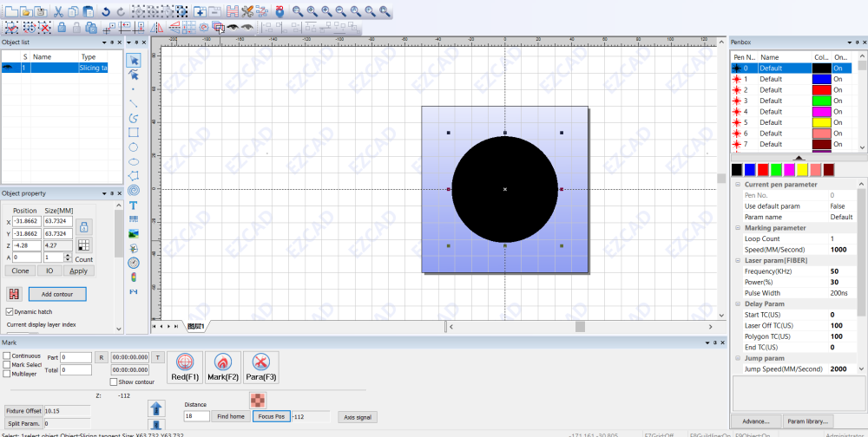Viewport: 868px width, 437px height.
Task: Select the Bitmap image tool
Action: pos(134,233)
